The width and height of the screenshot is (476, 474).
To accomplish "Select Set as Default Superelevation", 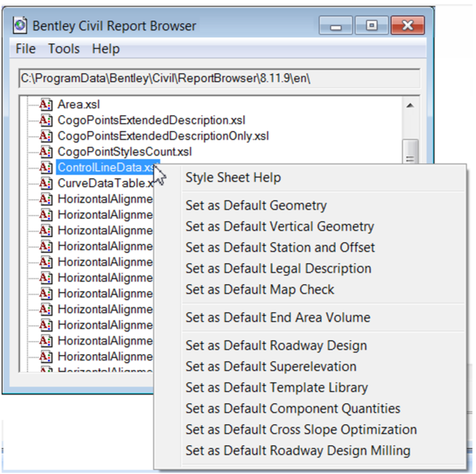I will 271,366.
